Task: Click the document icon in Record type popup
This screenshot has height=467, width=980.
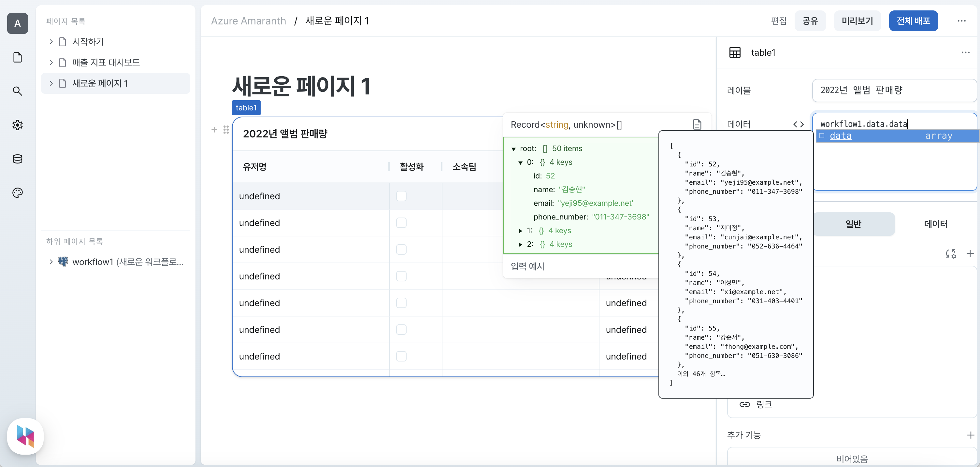Action: tap(697, 124)
